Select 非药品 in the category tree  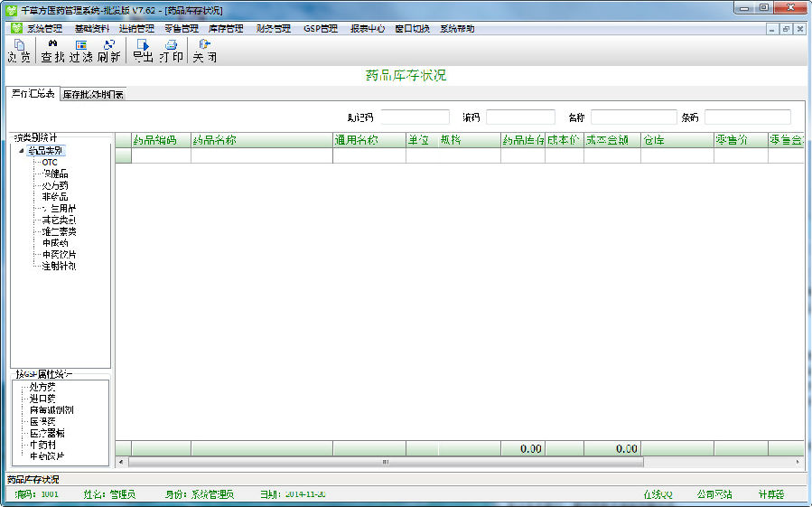(55, 197)
